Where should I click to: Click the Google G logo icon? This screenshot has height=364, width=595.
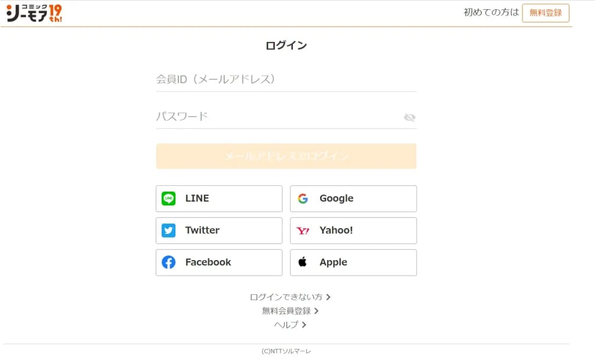pyautogui.click(x=303, y=199)
